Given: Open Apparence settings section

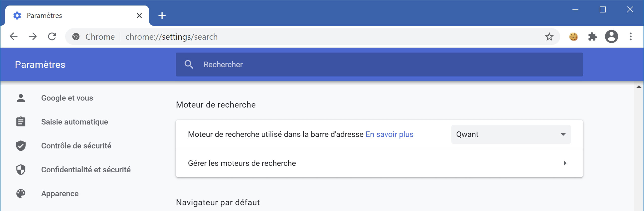Looking at the screenshot, I should click(x=60, y=194).
